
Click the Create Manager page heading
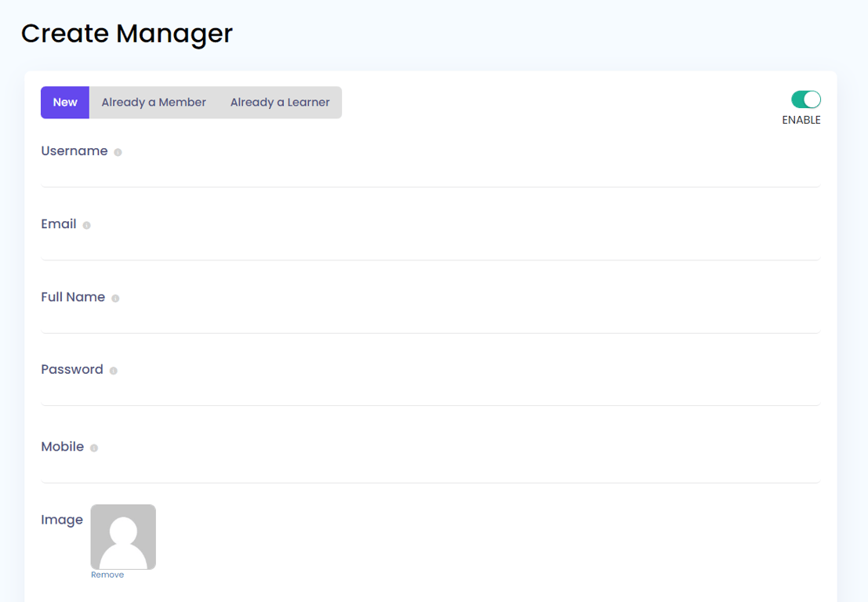127,34
